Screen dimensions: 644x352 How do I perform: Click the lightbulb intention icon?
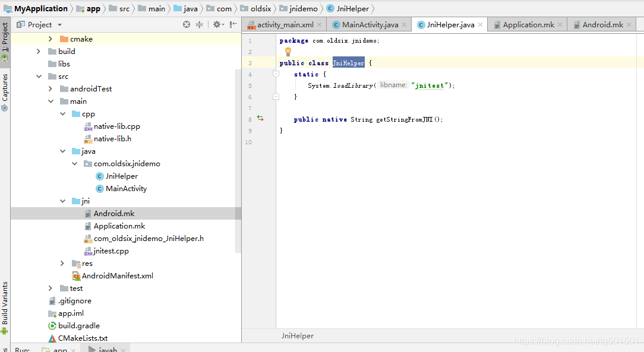[x=288, y=52]
